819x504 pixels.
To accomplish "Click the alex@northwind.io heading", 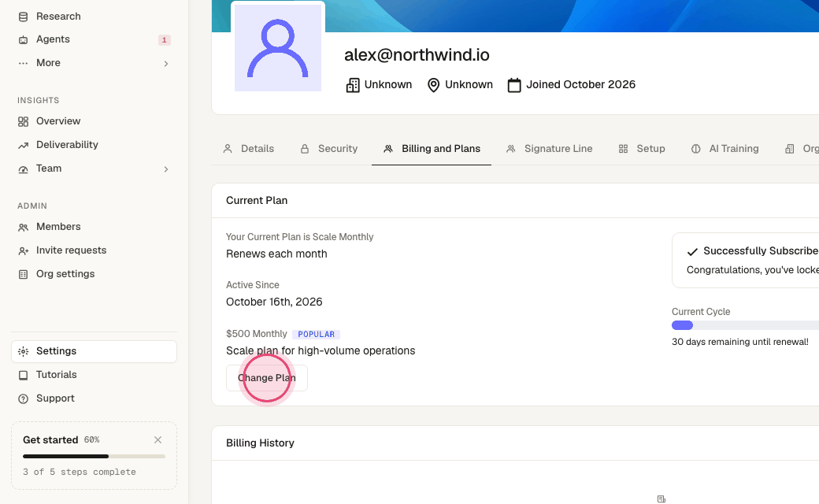I will click(417, 55).
